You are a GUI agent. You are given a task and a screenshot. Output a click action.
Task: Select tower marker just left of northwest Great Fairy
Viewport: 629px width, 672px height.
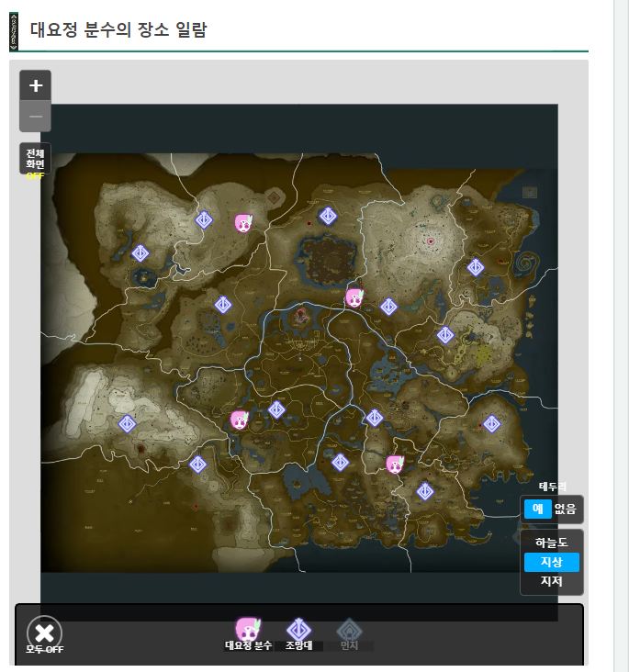(x=204, y=220)
